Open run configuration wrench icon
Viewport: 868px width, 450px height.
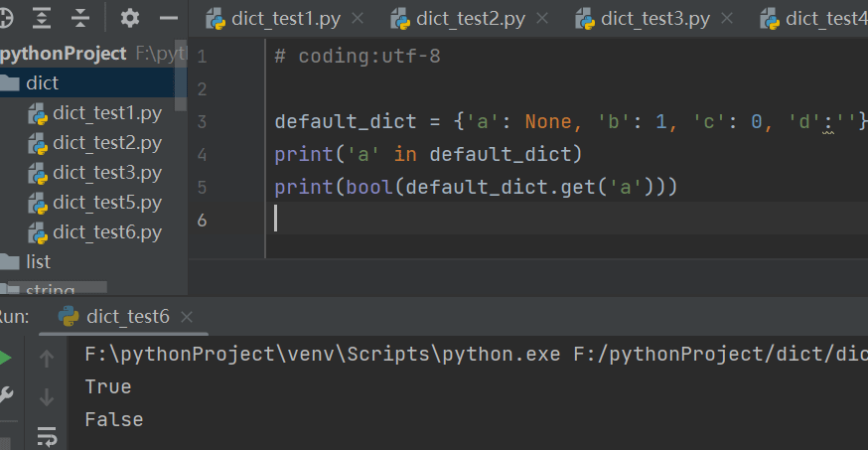click(5, 395)
